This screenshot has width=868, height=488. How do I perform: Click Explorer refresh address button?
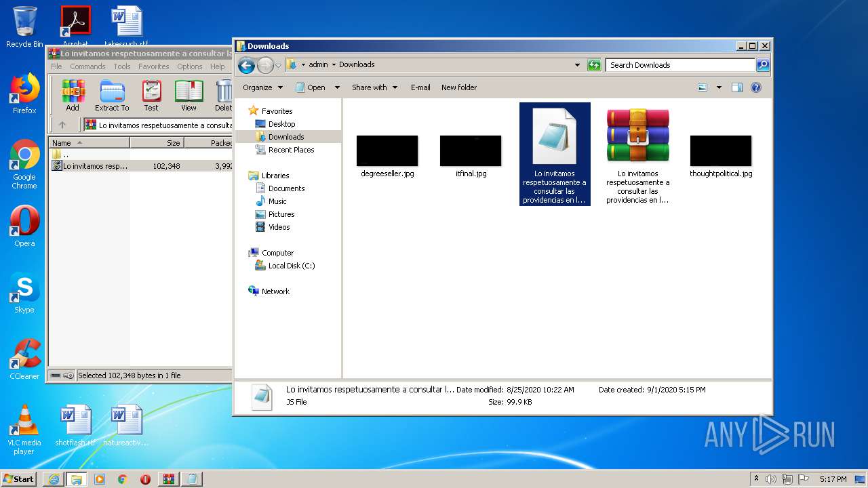click(x=594, y=65)
